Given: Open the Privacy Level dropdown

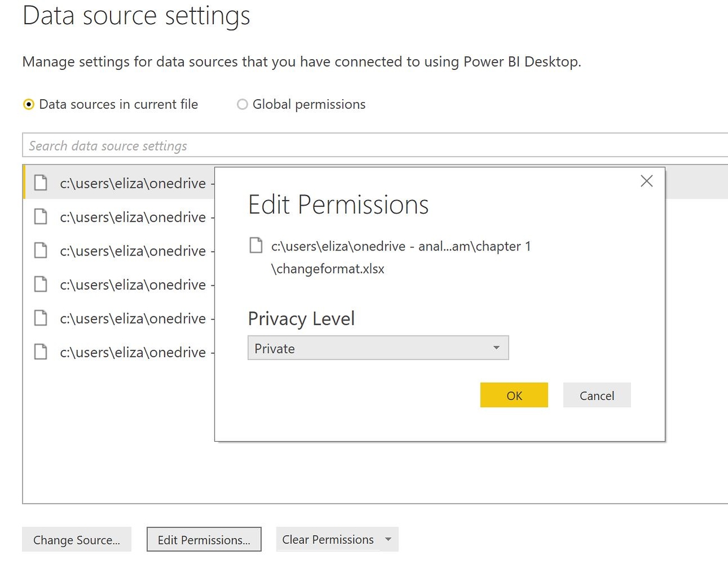Looking at the screenshot, I should click(x=496, y=348).
